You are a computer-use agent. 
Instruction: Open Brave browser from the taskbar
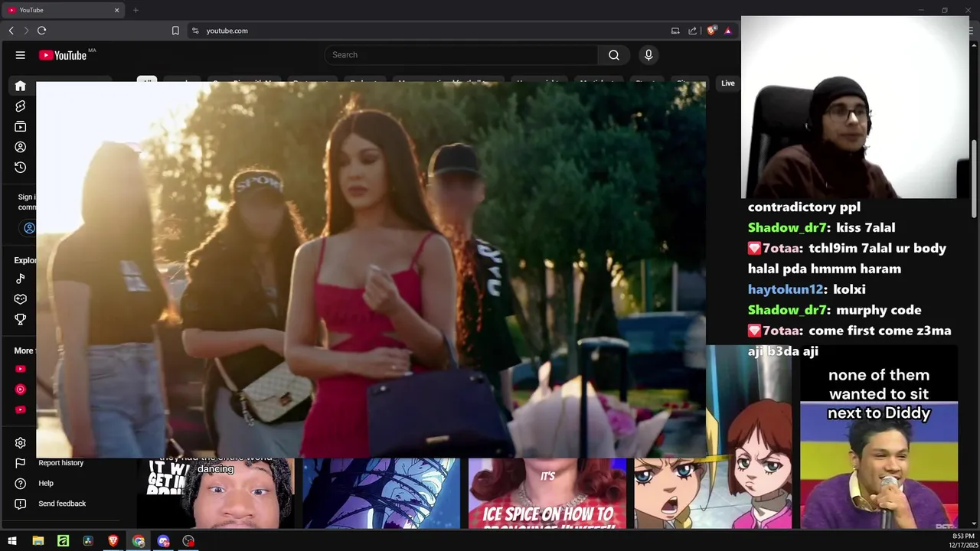[x=113, y=541]
